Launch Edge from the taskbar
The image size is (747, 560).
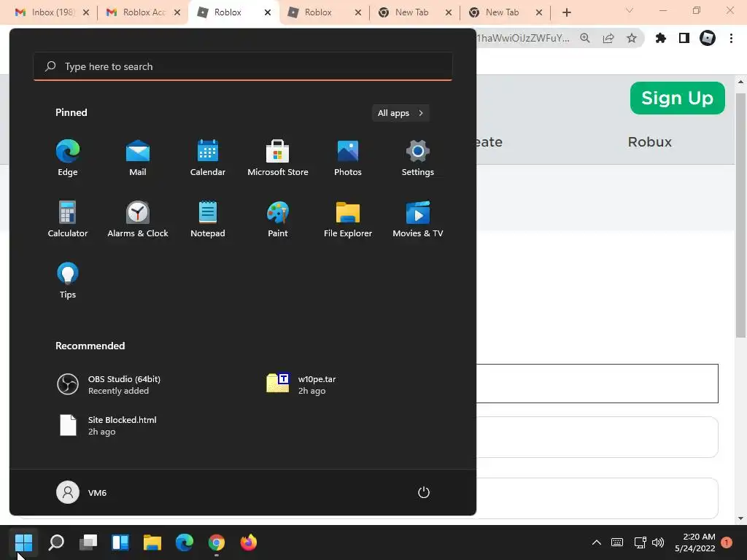coord(185,542)
